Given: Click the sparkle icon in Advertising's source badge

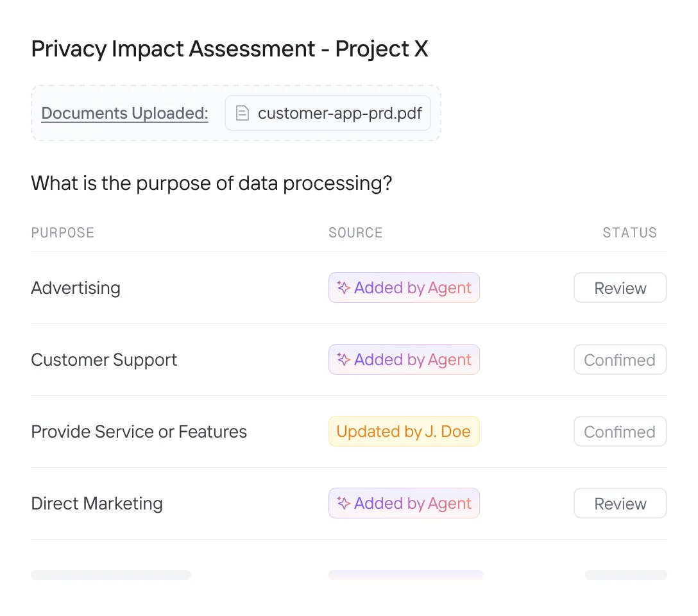Looking at the screenshot, I should click(343, 287).
